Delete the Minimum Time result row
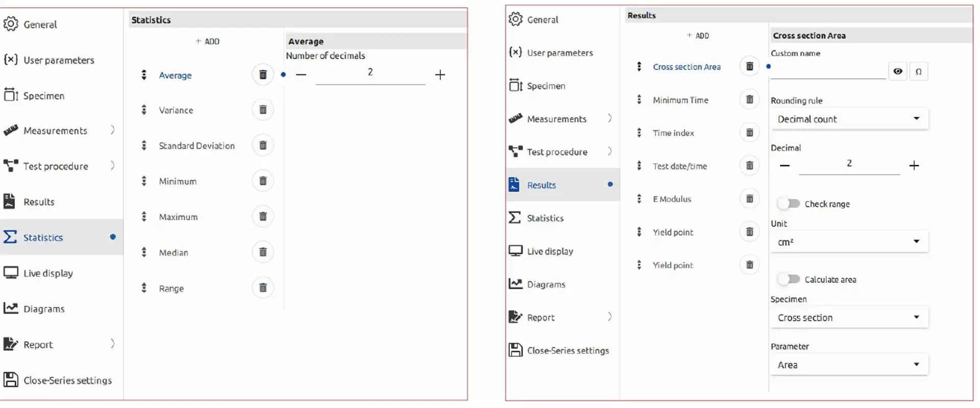The height and width of the screenshot is (408, 980). point(749,99)
